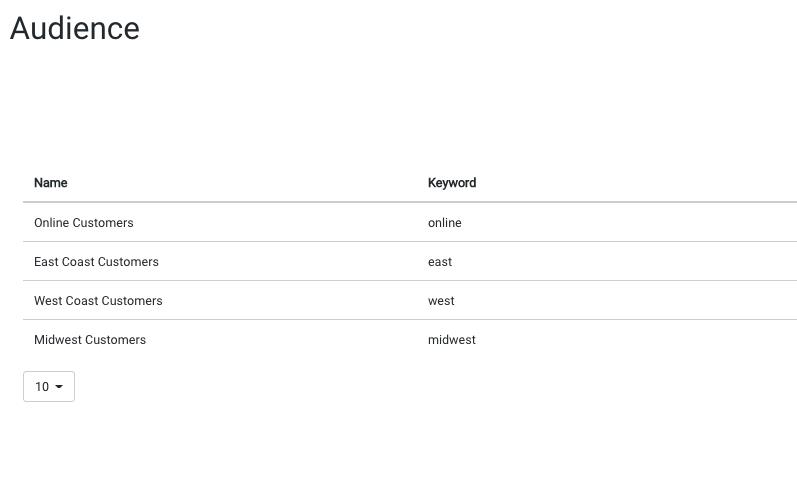Select the Midwest Customers entry
The height and width of the screenshot is (487, 797).
(90, 340)
